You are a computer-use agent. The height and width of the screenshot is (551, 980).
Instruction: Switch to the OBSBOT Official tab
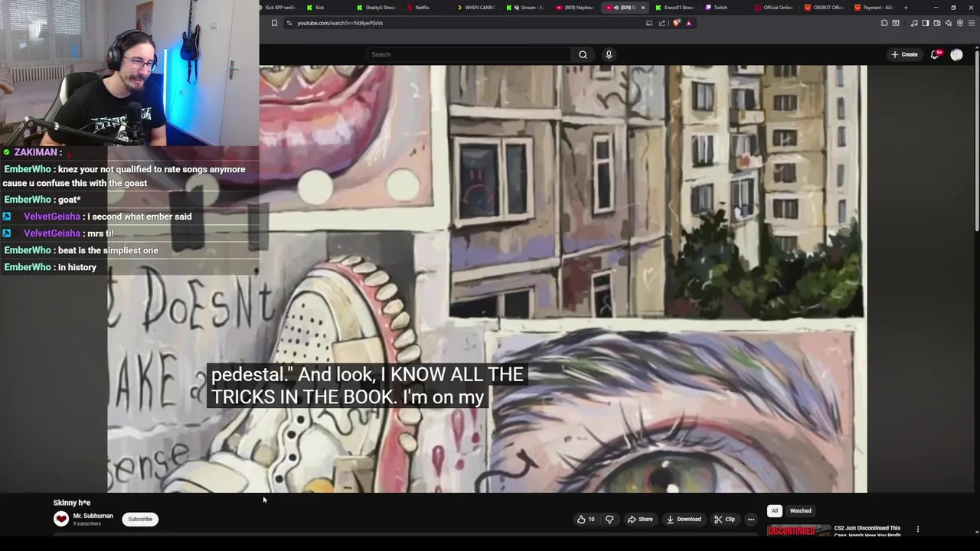[x=825, y=8]
